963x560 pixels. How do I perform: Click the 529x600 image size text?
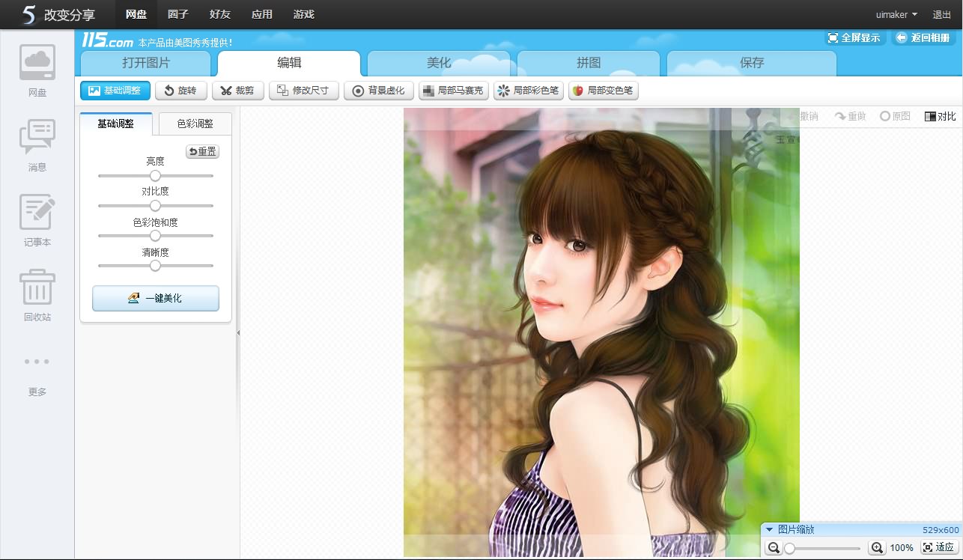click(941, 529)
